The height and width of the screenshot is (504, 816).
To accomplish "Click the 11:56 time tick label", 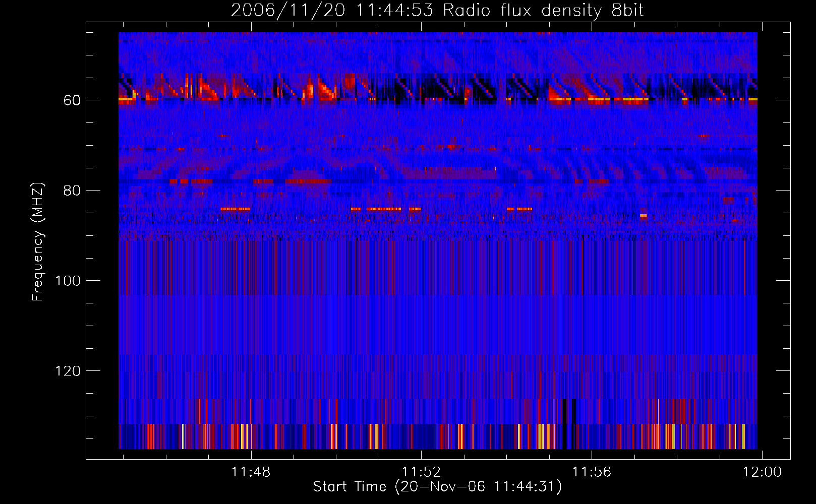I will pyautogui.click(x=591, y=472).
